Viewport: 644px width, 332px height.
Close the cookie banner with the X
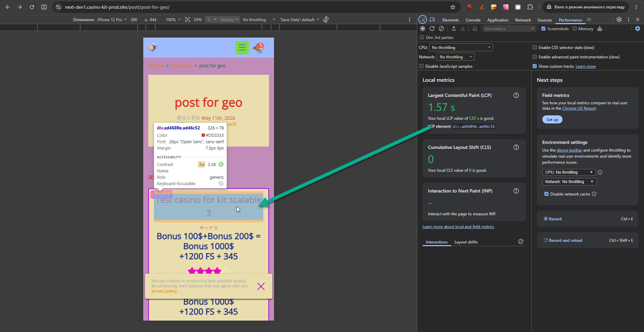click(x=261, y=286)
